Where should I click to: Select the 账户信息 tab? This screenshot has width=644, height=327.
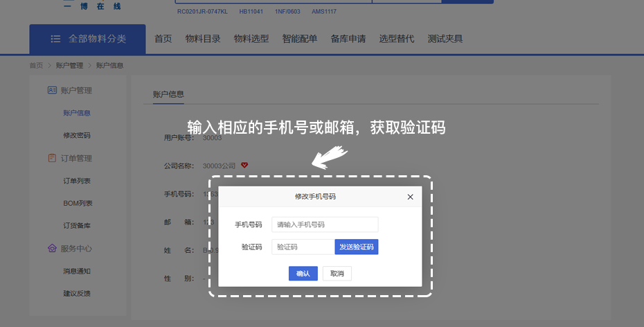(168, 94)
